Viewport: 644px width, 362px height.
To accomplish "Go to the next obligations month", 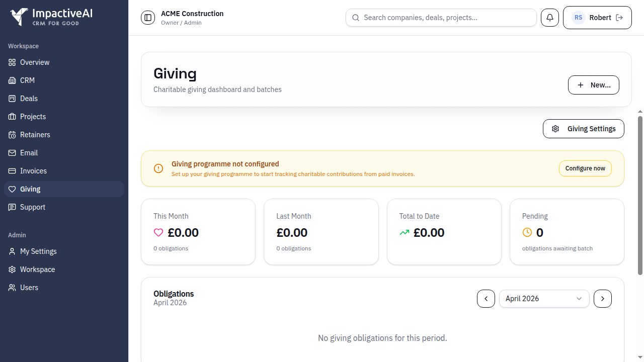I will (603, 299).
